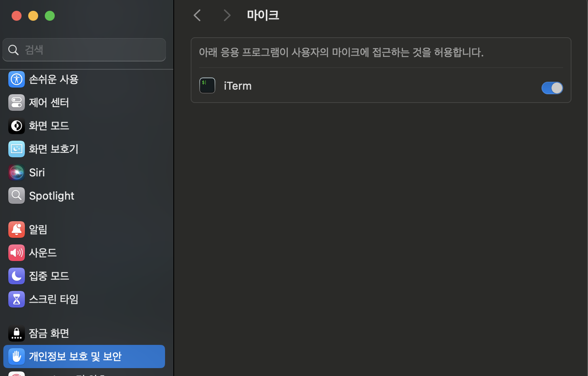Click the Control Center (제어 센터) icon

tap(17, 103)
